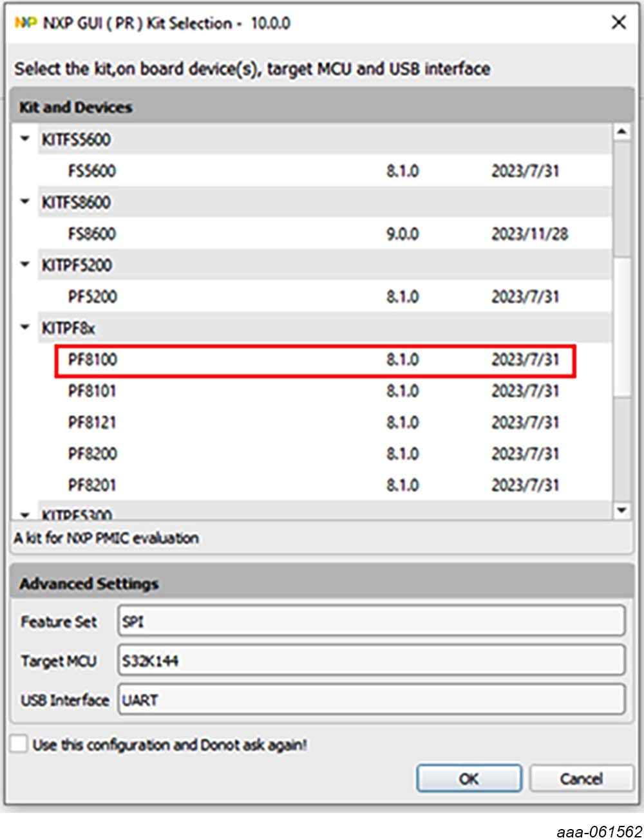The width and height of the screenshot is (644, 840).
Task: Click the scrollbar up arrow
Action: [x=621, y=131]
